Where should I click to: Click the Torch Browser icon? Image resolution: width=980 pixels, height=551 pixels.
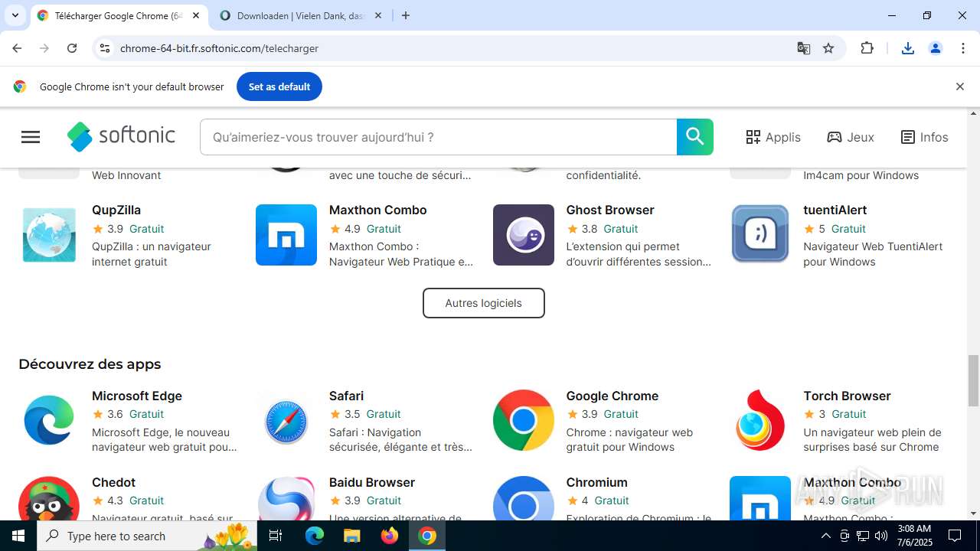pos(760,420)
